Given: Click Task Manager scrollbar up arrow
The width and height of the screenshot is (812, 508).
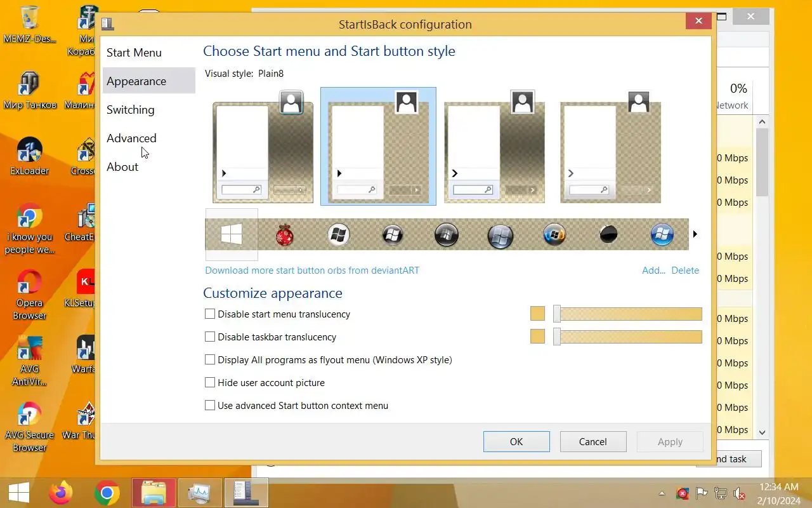Looking at the screenshot, I should tap(763, 121).
